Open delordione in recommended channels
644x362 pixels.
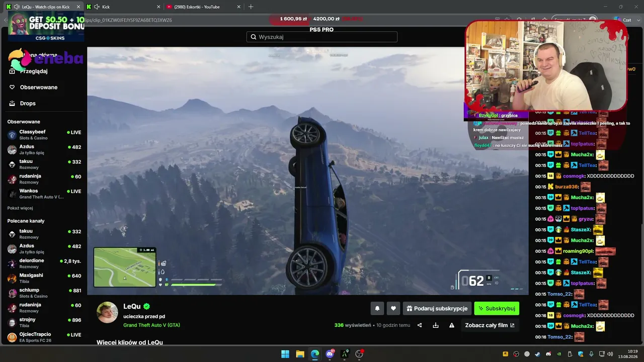(x=44, y=263)
